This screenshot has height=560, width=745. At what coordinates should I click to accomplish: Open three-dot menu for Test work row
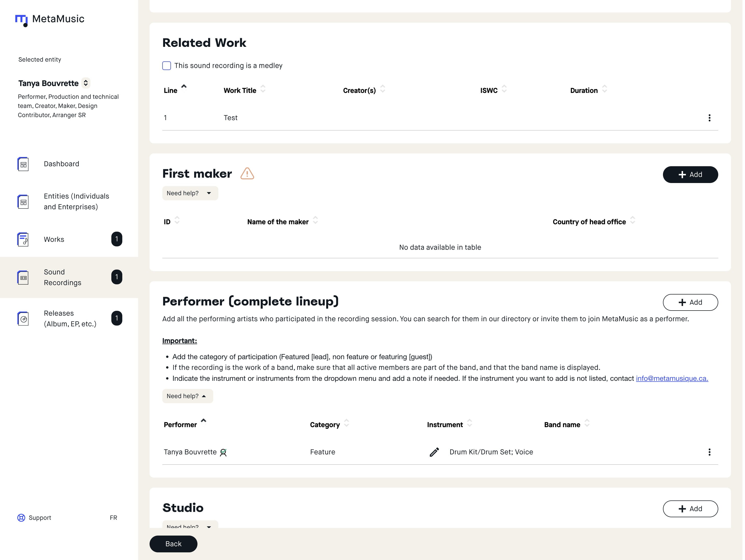(x=709, y=118)
